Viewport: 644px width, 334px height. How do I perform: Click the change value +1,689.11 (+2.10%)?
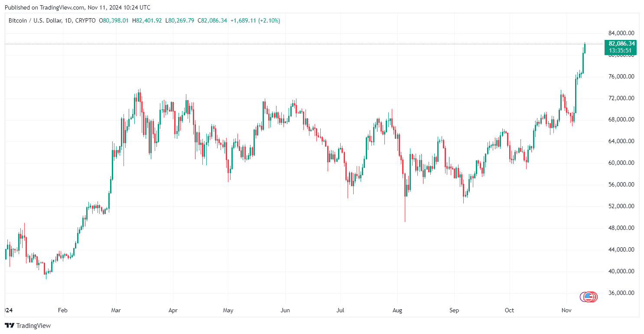point(255,20)
